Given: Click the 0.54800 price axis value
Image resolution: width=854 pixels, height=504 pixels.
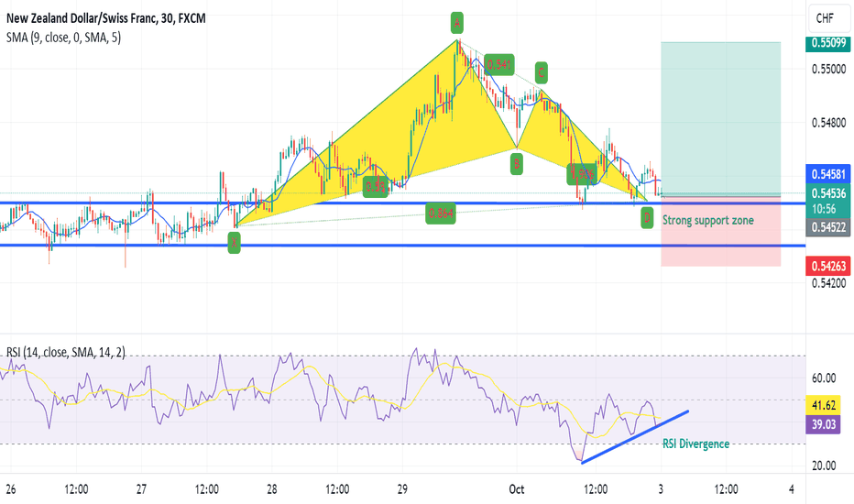Looking at the screenshot, I should coord(828,123).
